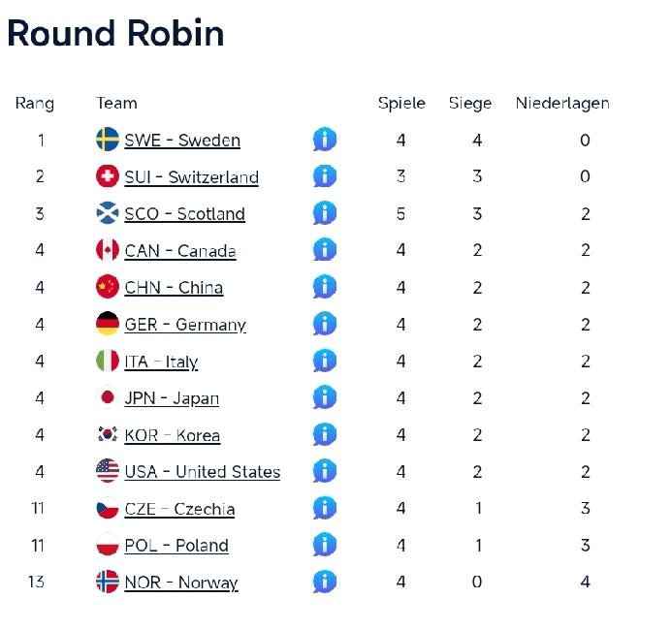Click the Siege column header
Image resolution: width=672 pixels, height=630 pixels.
tap(470, 103)
